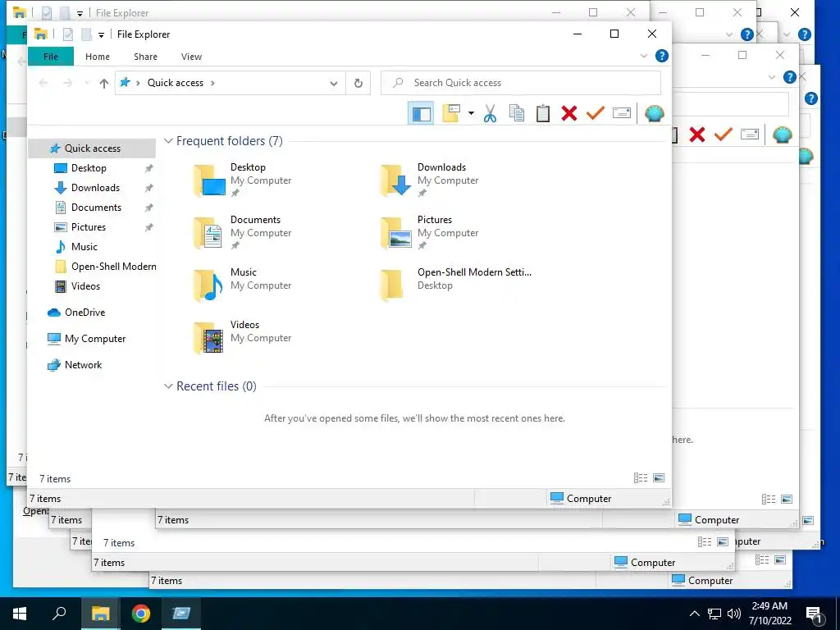Open dropdown arrow beside Folder Options icon
The image size is (840, 630).
[471, 113]
